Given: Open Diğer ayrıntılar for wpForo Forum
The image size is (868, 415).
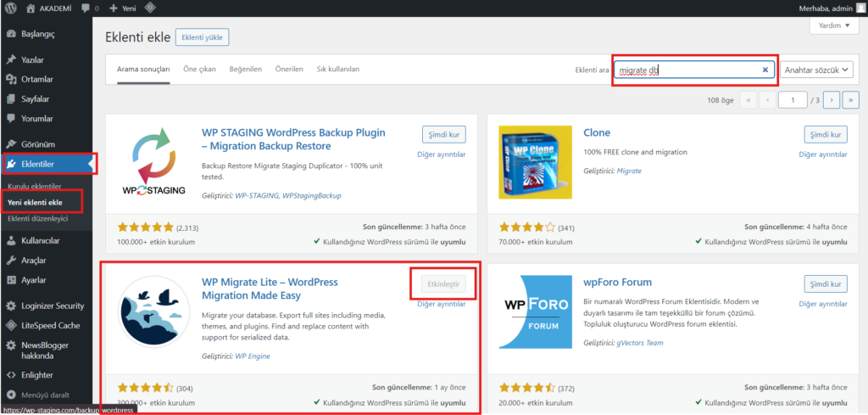Looking at the screenshot, I should tap(823, 304).
